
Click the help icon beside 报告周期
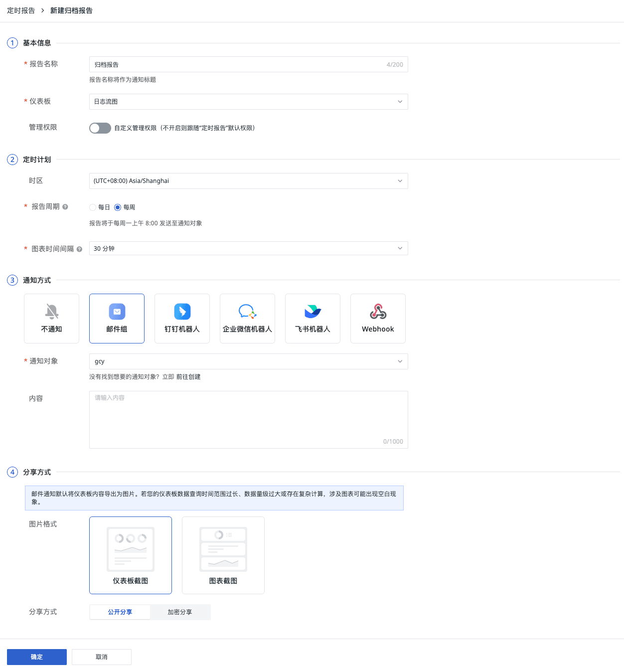[65, 207]
